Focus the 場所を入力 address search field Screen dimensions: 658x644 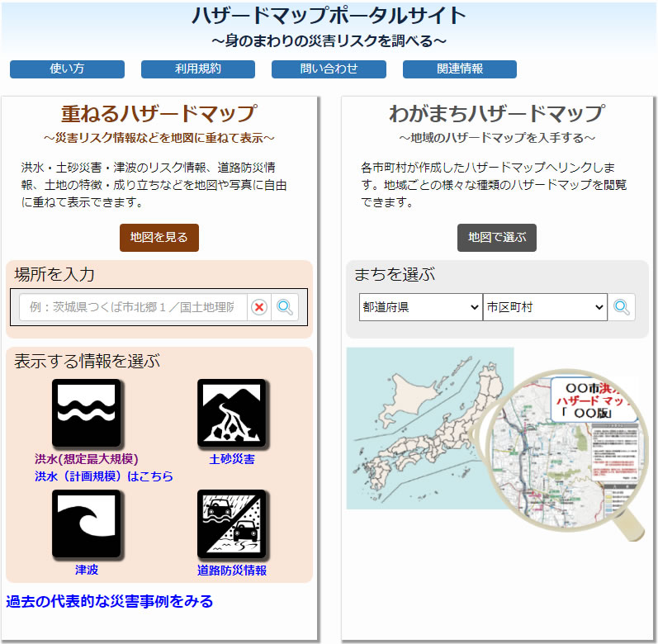(x=133, y=307)
